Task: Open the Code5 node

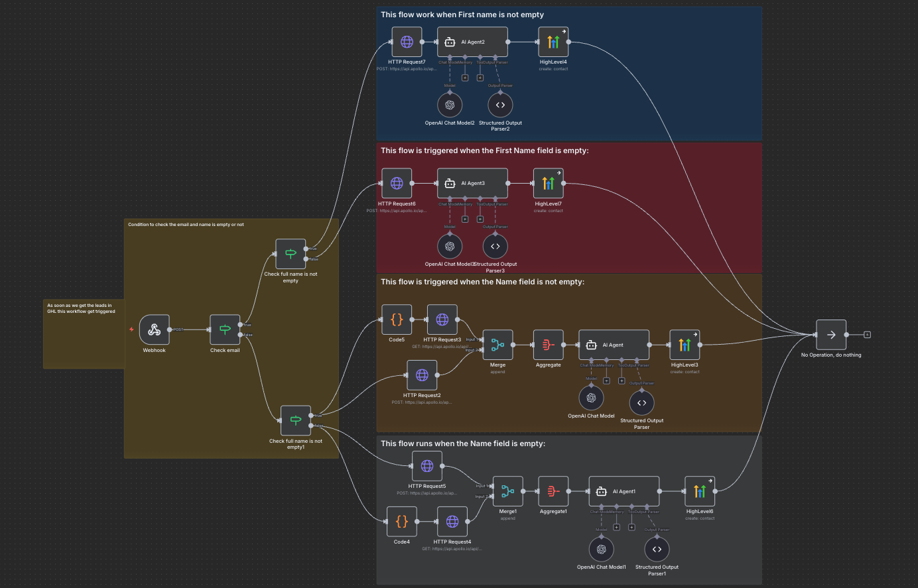Action: pos(397,320)
